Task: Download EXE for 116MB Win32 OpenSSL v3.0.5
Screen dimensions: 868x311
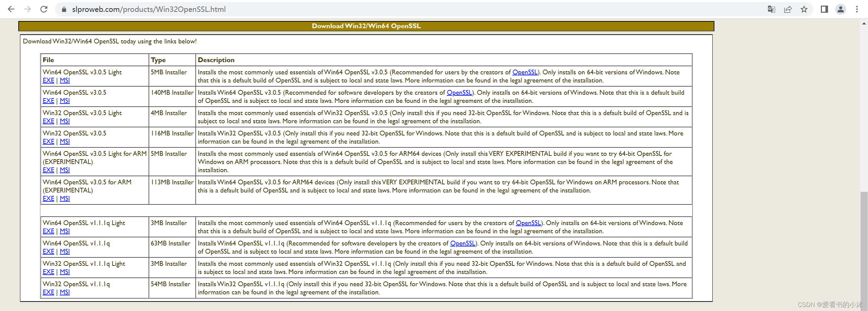Action: click(x=48, y=142)
